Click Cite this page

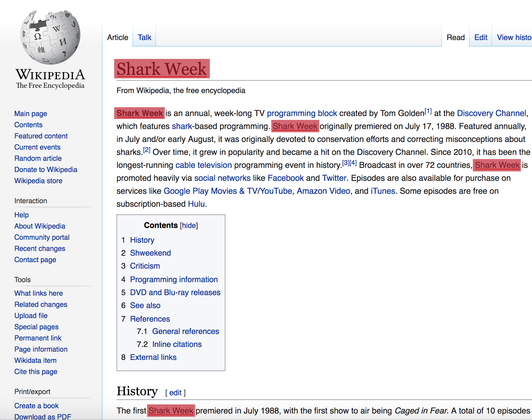[x=36, y=372]
